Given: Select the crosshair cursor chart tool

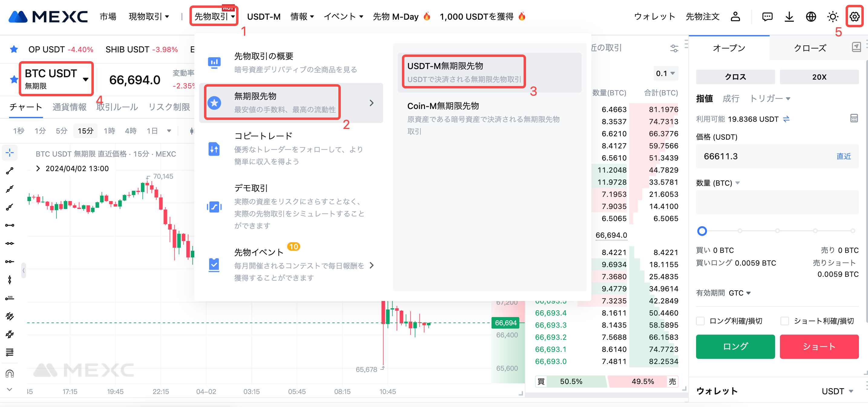Looking at the screenshot, I should coord(10,153).
